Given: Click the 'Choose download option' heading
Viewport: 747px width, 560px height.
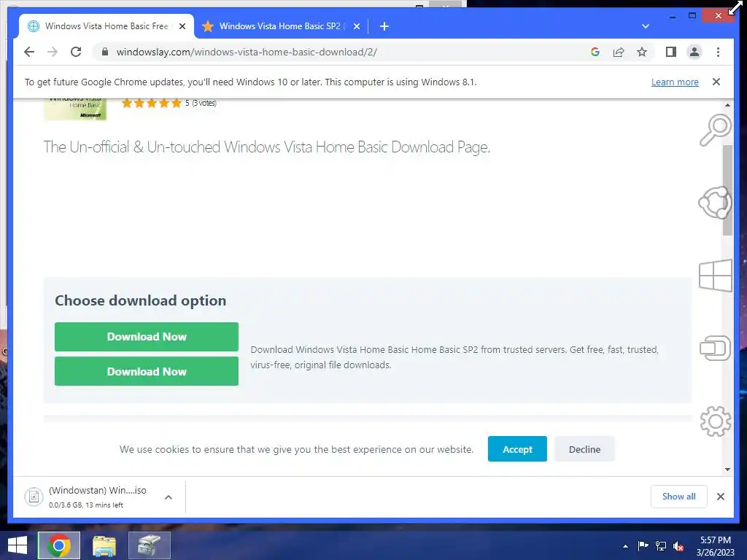Looking at the screenshot, I should coord(141,300).
